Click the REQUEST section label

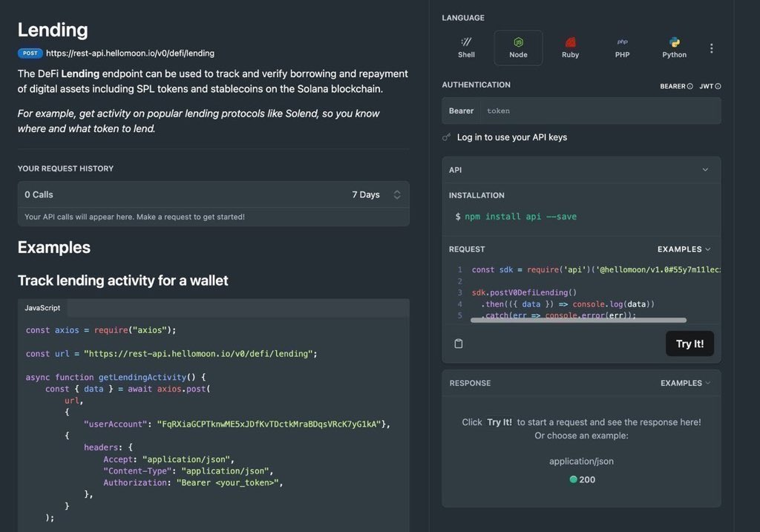coord(466,249)
